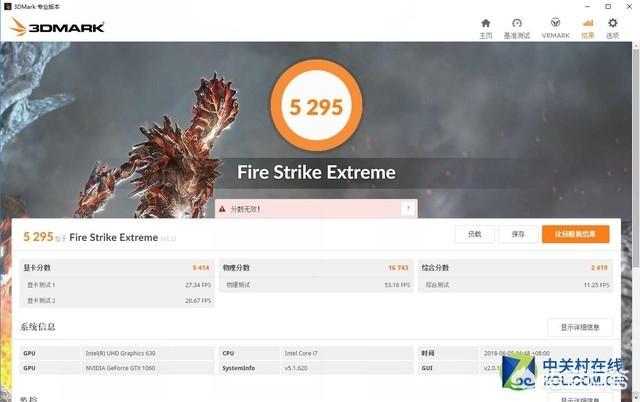
Task: Click the warning triangle next to 分数无效
Action: 222,209
